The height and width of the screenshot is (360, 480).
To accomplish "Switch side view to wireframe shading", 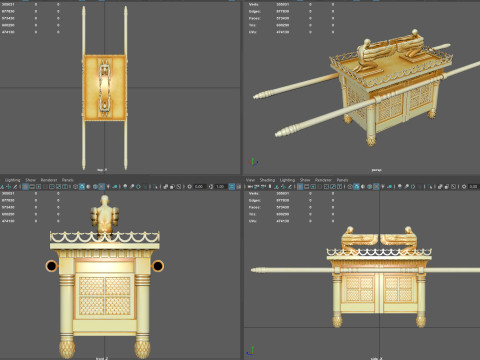I will tap(350, 187).
